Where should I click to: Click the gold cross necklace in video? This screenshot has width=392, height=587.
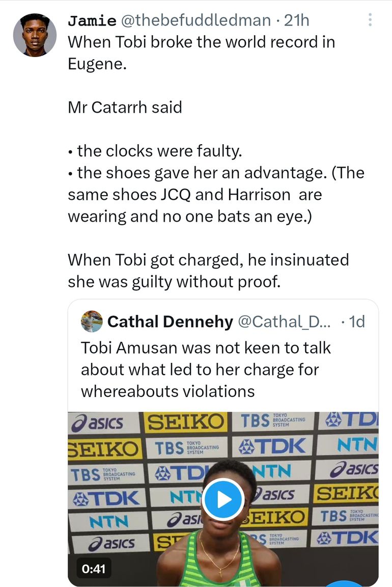coord(221,573)
